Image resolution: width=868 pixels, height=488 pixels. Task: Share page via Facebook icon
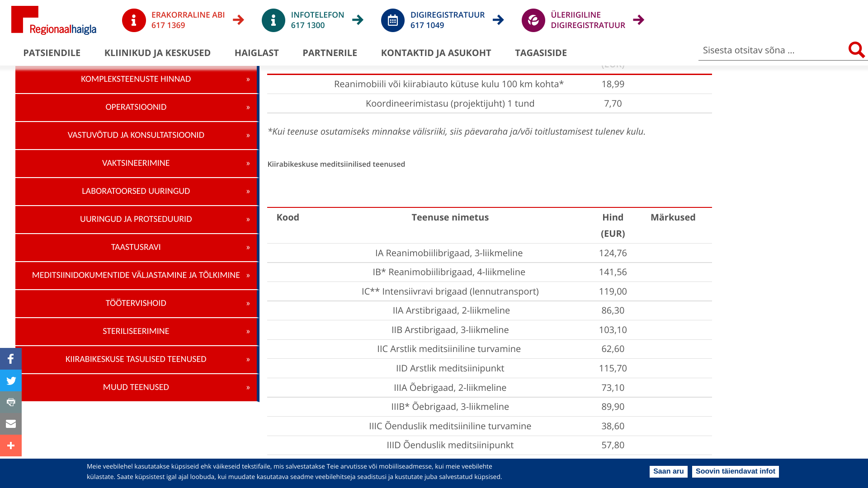tap(11, 359)
